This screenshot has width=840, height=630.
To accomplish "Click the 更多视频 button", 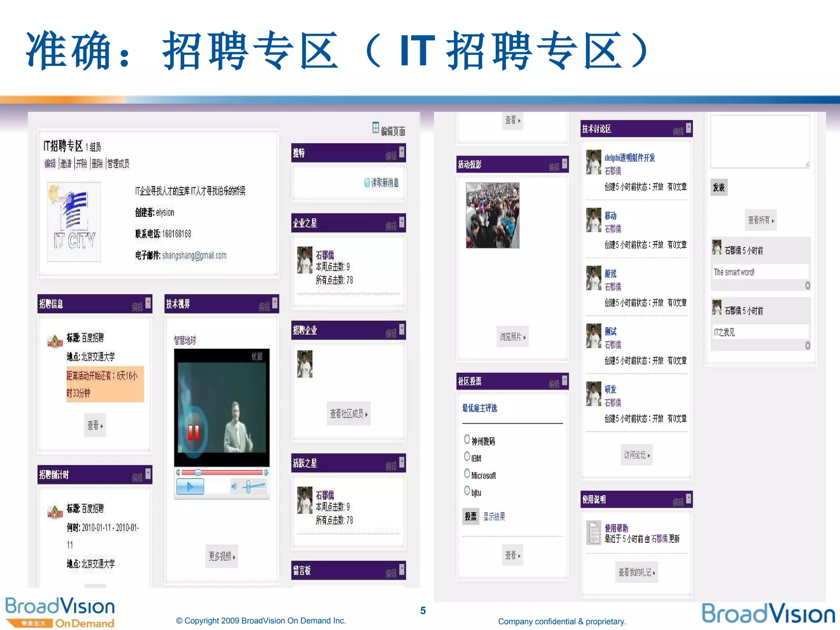I will pyautogui.click(x=221, y=556).
